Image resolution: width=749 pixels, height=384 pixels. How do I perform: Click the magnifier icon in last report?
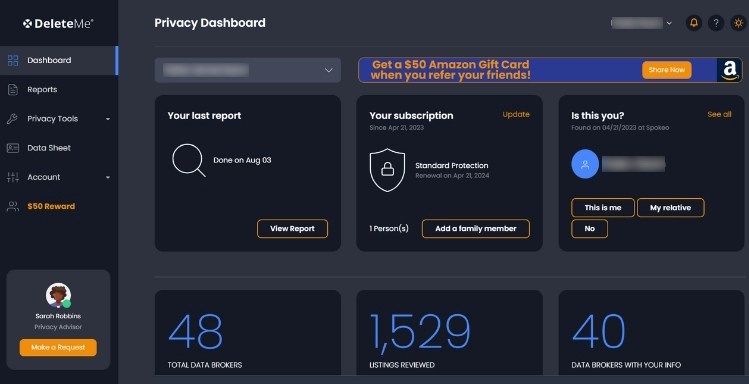point(189,160)
